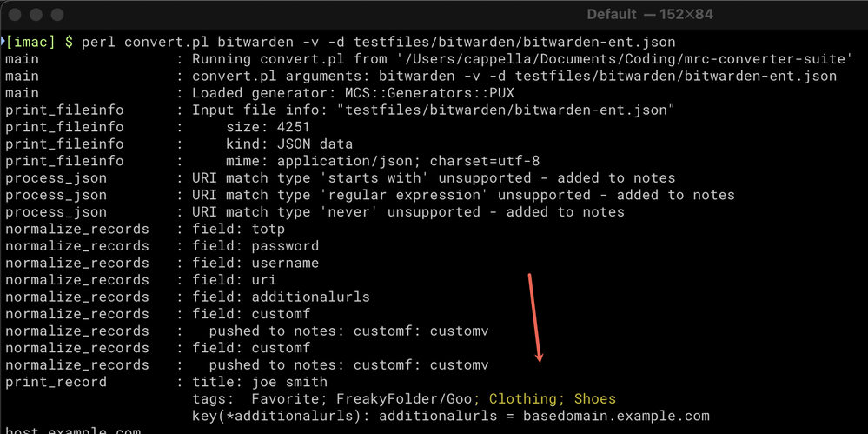The image size is (868, 434).
Task: Click the yellow "Clothing; Shoes" tags text
Action: pos(552,399)
